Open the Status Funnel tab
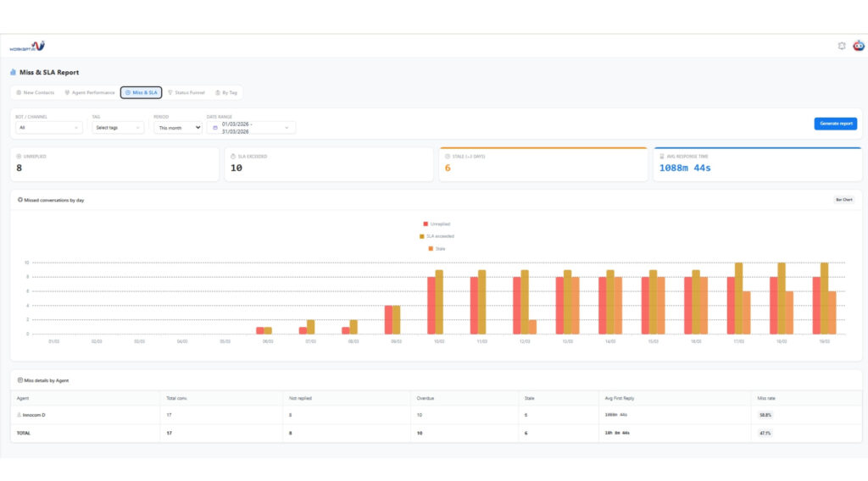The height and width of the screenshot is (481, 868). (x=186, y=92)
